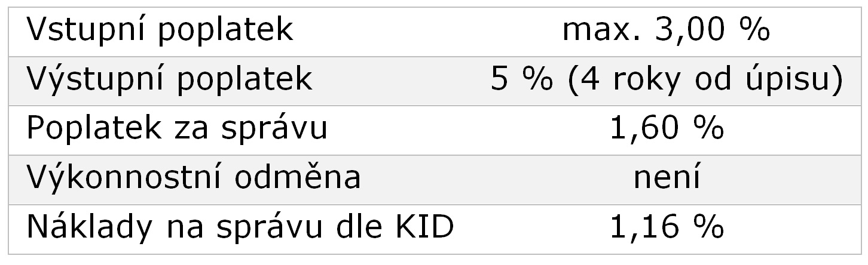
Task: Select the "max. 3,00 %" value cell
Action: (665, 30)
